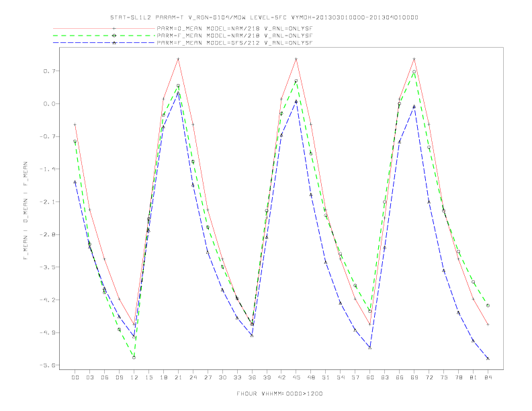
Task: Select legend entry PARM=F_MEAN MODEL=NAM/218
Action: 234,36
